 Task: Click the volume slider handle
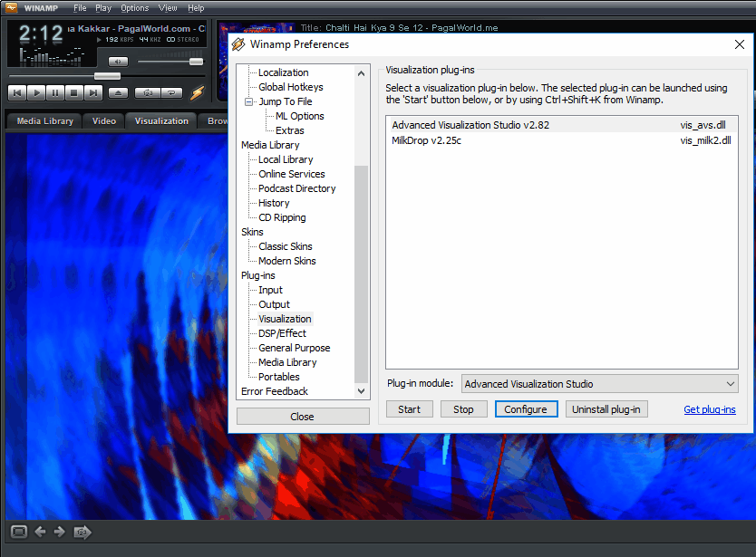pyautogui.click(x=196, y=62)
